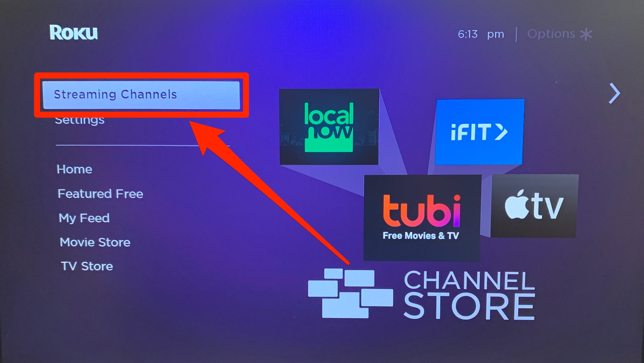Open the Local Now channel
644x363 pixels.
coord(327,124)
